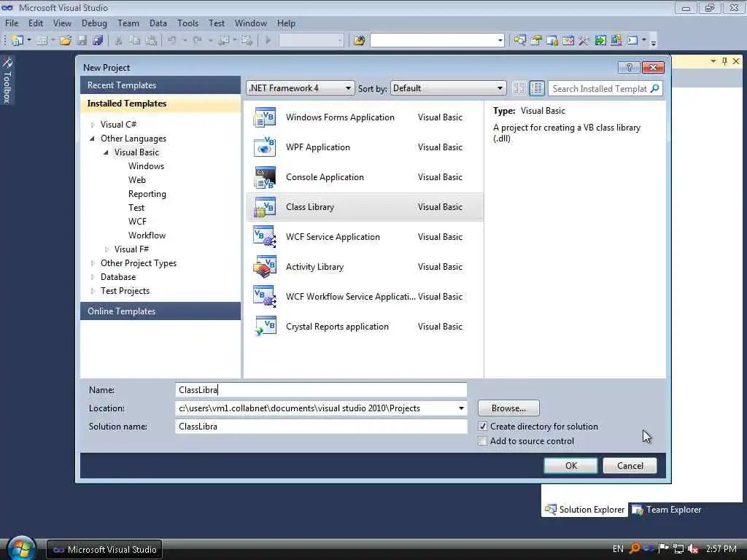The image size is (747, 560).
Task: Click the Redo toolbar icon
Action: coord(197,41)
